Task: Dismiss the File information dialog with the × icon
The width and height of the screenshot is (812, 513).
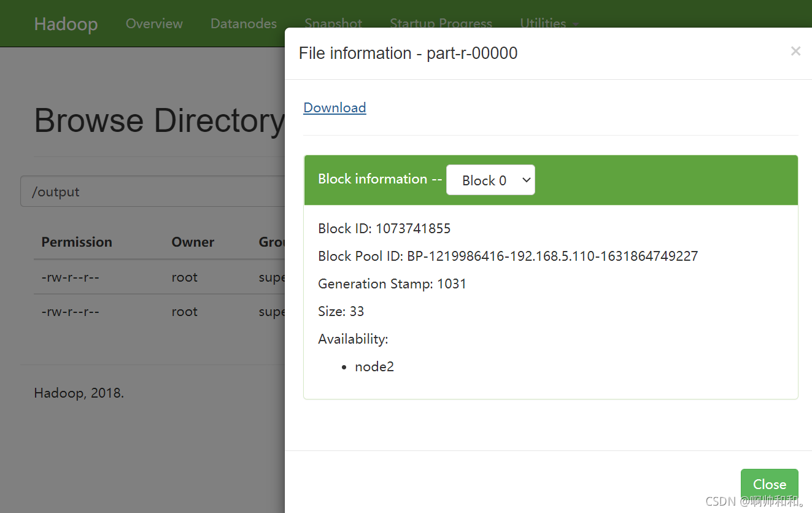Action: [x=795, y=52]
